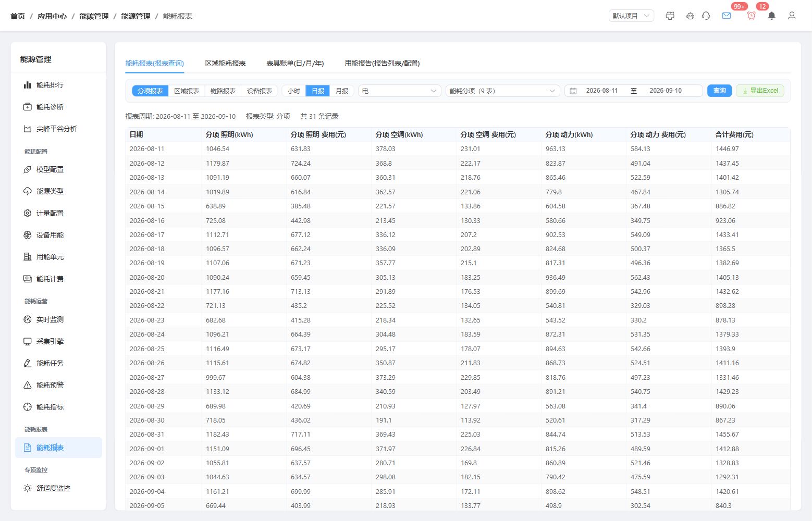Open the robot assistant icon

point(690,16)
